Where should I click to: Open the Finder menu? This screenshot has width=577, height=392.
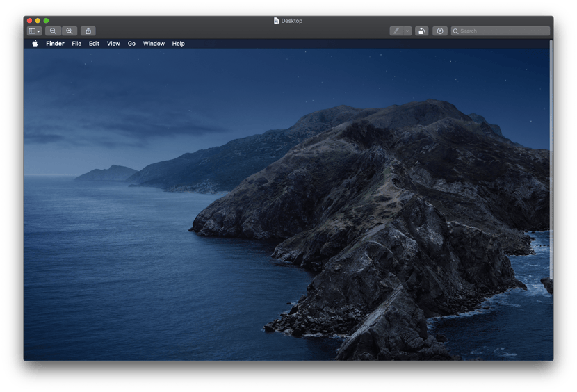(x=55, y=43)
